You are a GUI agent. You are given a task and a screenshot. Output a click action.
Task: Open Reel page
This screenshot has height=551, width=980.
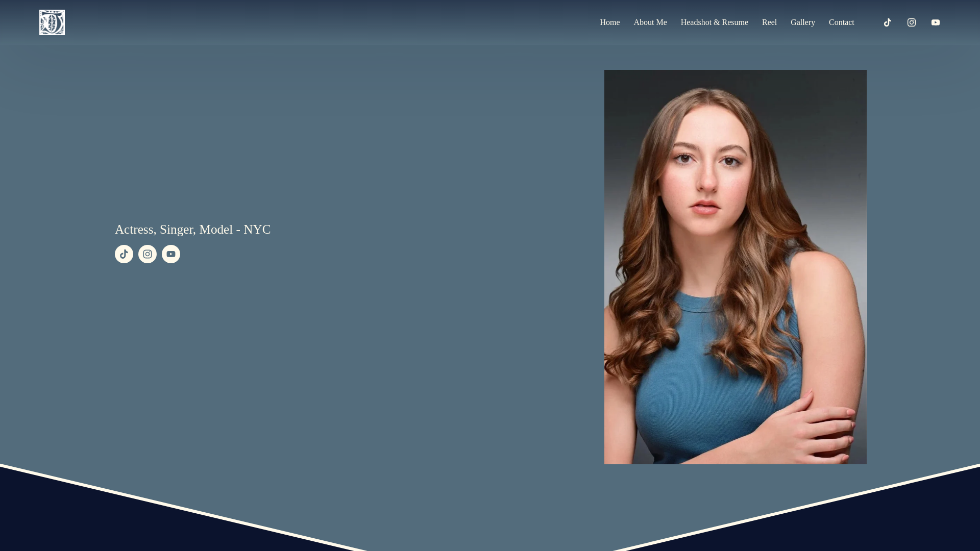point(769,22)
